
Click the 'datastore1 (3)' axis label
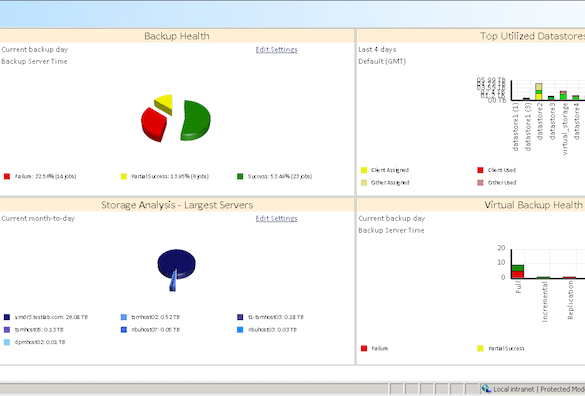click(528, 127)
